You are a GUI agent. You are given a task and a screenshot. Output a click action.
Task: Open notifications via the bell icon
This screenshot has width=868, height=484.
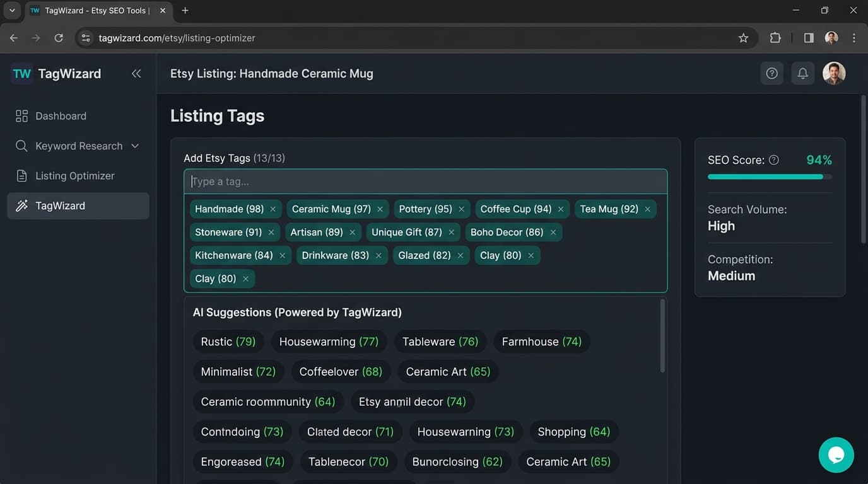pos(802,73)
